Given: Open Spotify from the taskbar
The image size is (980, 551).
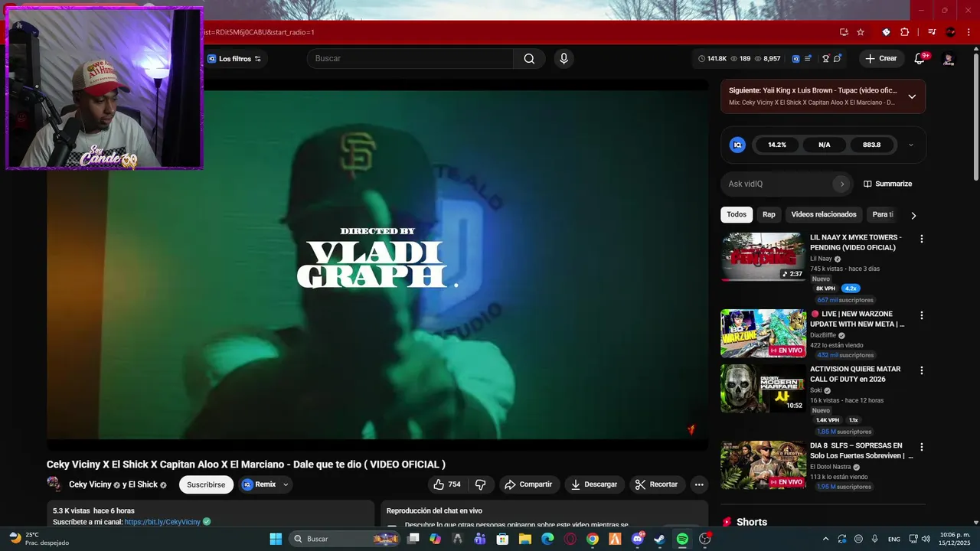Looking at the screenshot, I should point(682,539).
